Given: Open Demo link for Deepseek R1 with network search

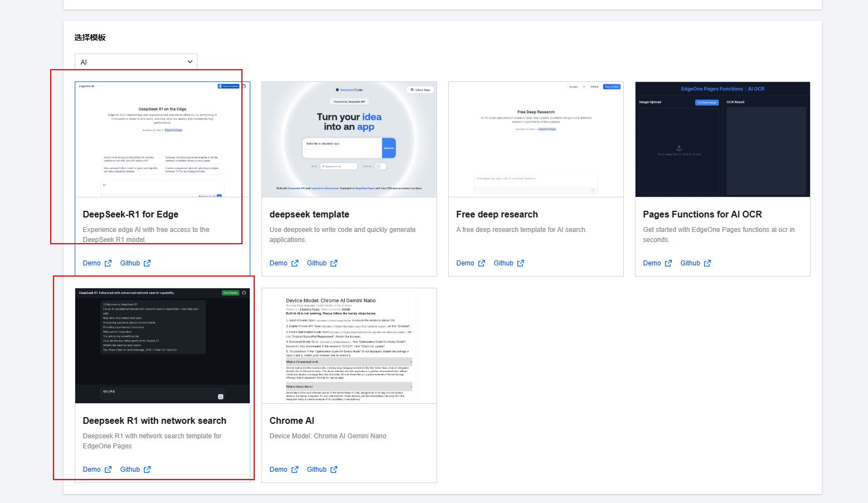Looking at the screenshot, I should tap(92, 470).
